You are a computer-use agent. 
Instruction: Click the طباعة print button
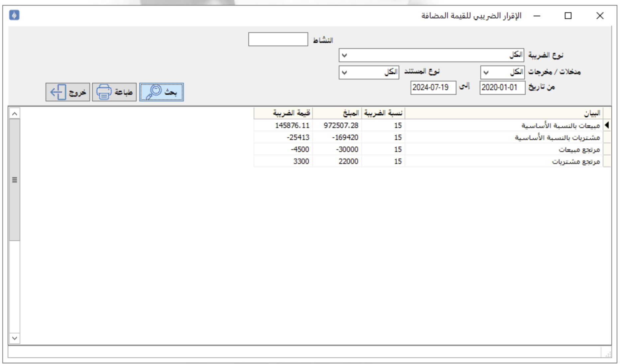click(114, 92)
